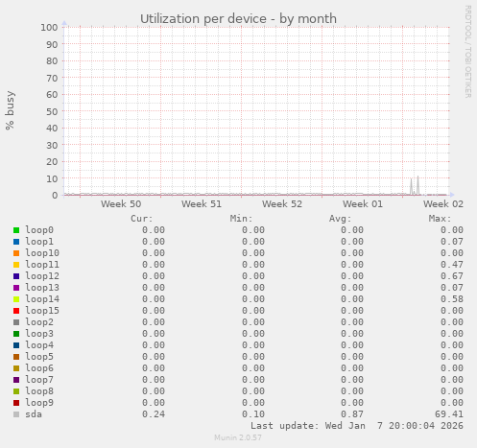Click the 50 y-axis tick label

(52, 111)
